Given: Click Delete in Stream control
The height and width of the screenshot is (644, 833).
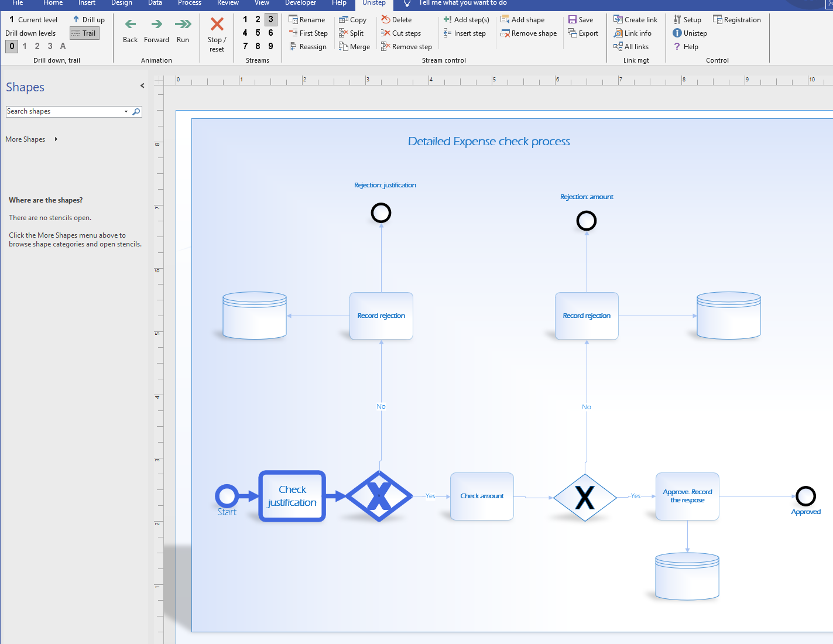Looking at the screenshot, I should pyautogui.click(x=396, y=20).
